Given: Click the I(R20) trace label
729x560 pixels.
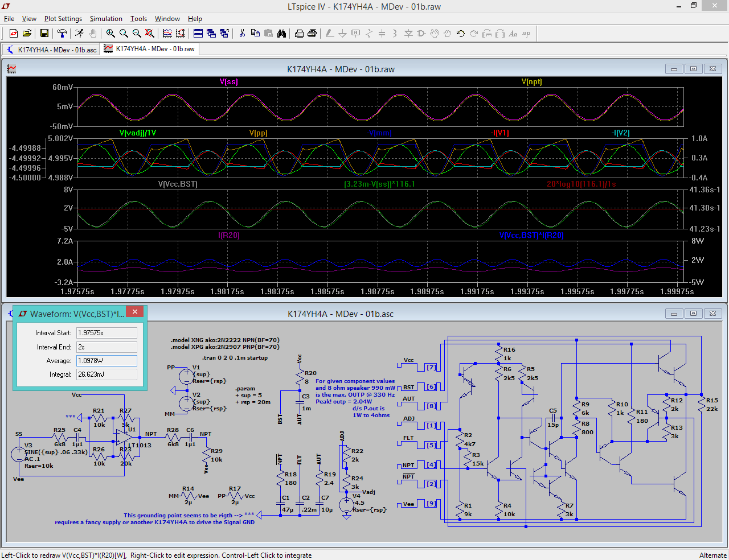Looking at the screenshot, I should click(229, 236).
